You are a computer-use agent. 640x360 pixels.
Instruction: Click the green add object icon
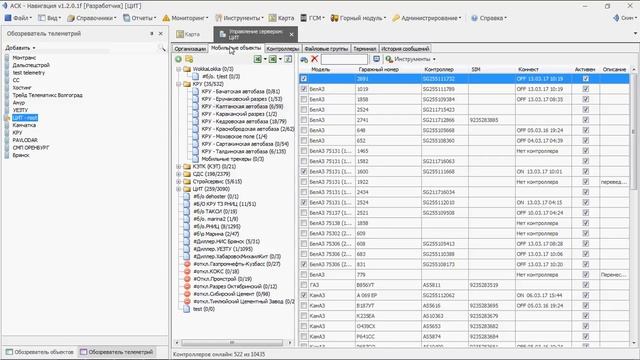[x=178, y=59]
